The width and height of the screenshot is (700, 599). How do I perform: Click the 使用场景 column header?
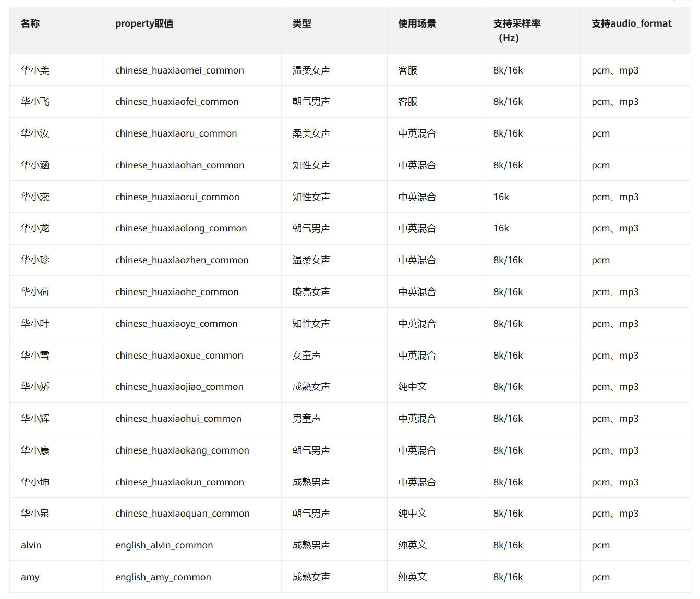tap(417, 23)
